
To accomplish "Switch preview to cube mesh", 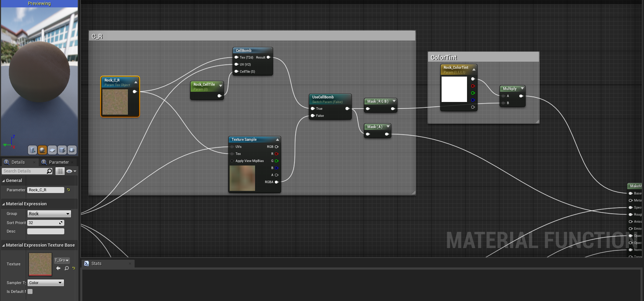I will click(x=62, y=150).
